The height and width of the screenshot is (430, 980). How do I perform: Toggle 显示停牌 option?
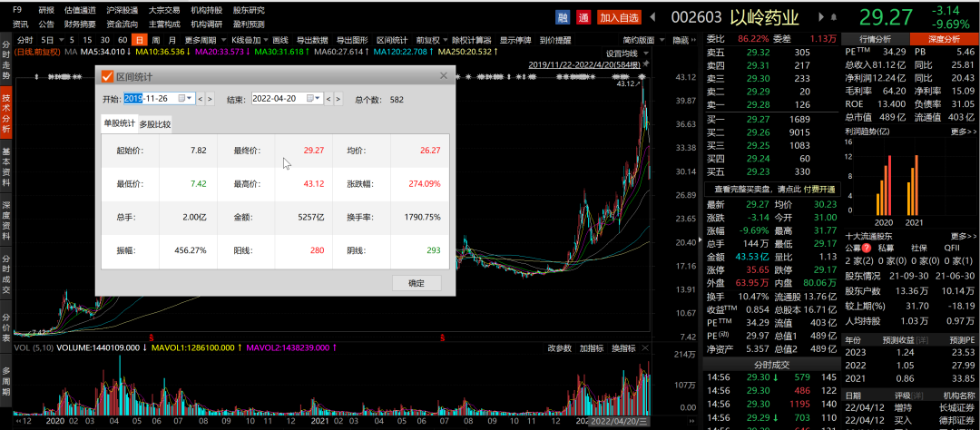pyautogui.click(x=515, y=40)
